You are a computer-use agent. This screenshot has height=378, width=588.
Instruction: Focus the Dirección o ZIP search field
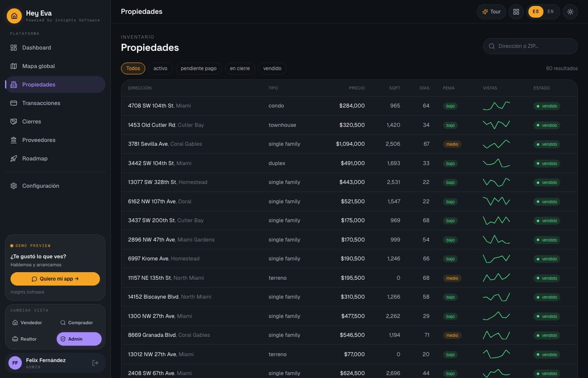[x=530, y=46]
